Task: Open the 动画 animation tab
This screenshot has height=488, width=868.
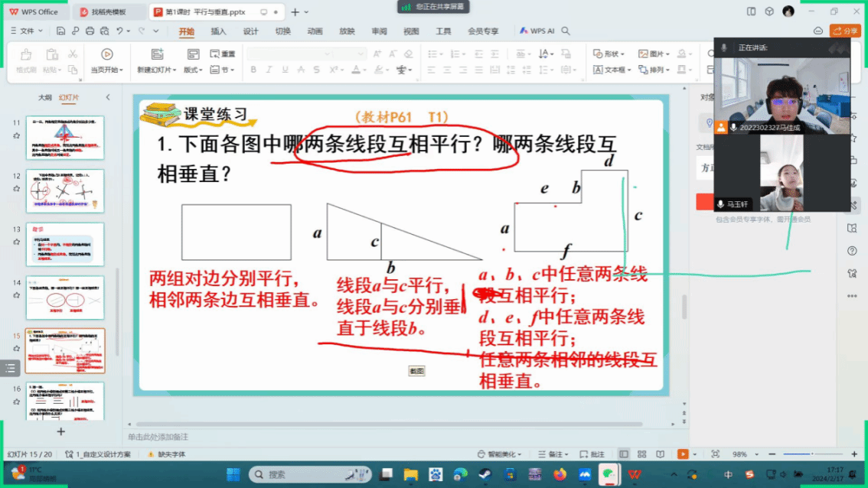Action: pyautogui.click(x=315, y=31)
